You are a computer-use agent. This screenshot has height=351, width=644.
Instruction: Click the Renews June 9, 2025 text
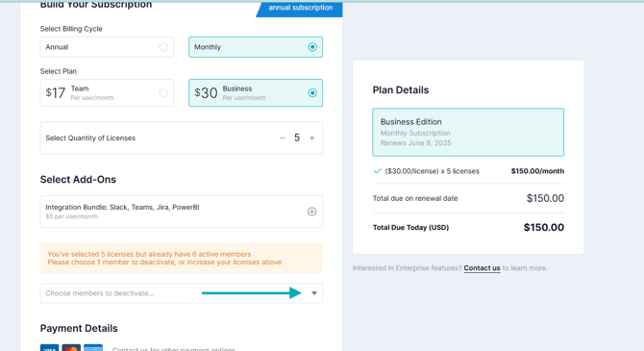[415, 143]
